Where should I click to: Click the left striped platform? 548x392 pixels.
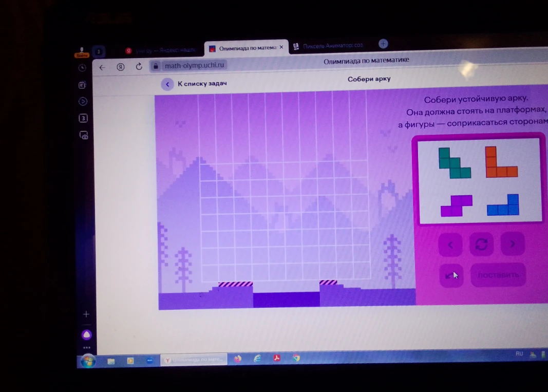point(236,284)
